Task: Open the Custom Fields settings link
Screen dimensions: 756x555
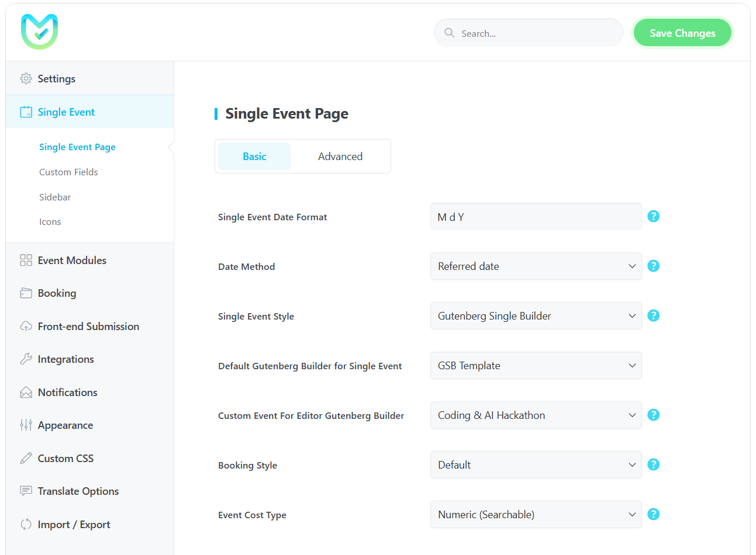Action: [x=68, y=171]
